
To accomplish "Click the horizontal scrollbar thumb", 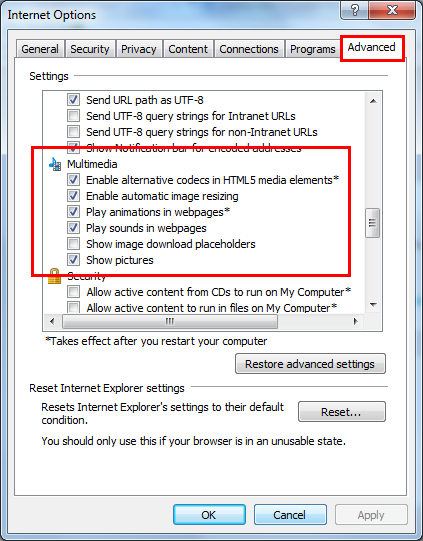I will coord(170,322).
